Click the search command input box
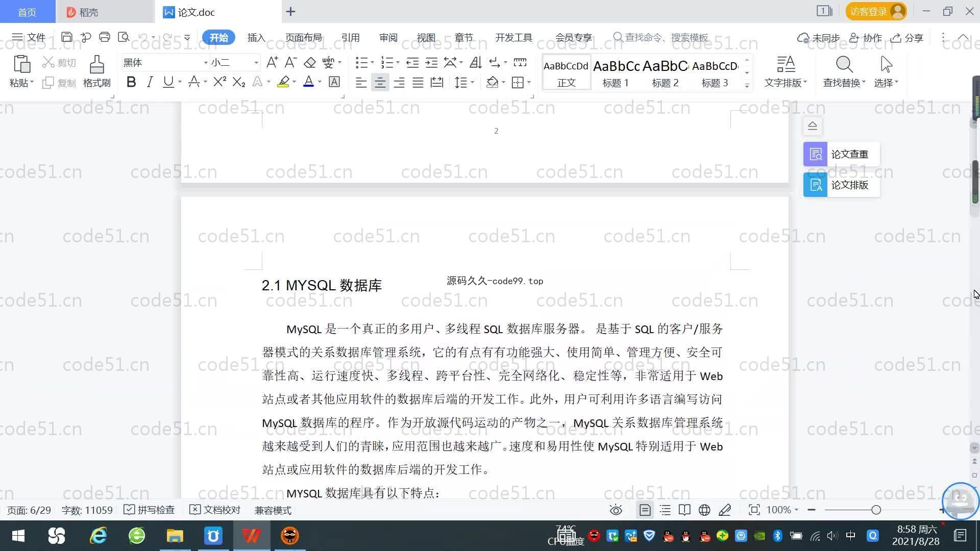 click(x=661, y=38)
